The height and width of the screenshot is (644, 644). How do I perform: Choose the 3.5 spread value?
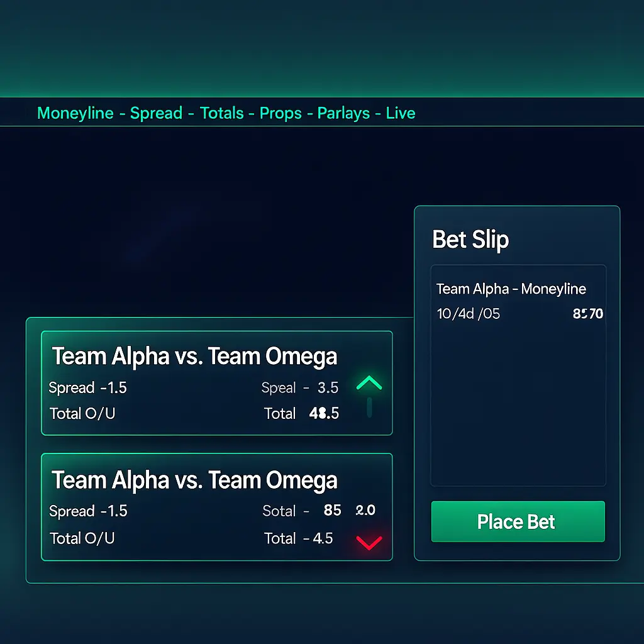click(x=328, y=388)
